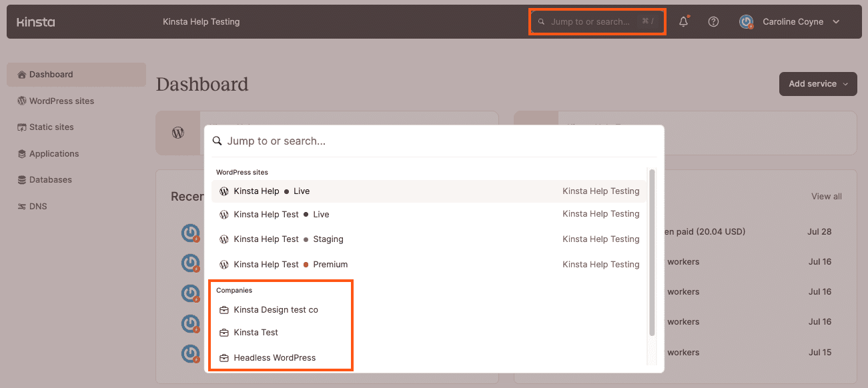This screenshot has width=868, height=388.
Task: Navigate to Applications in sidebar
Action: [54, 154]
